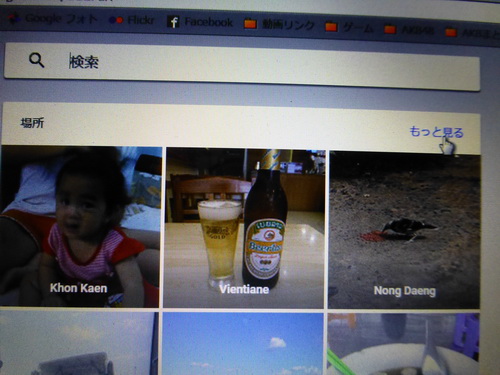The image size is (500, 375).
Task: Click the search magnifier icon
Action: [37, 60]
